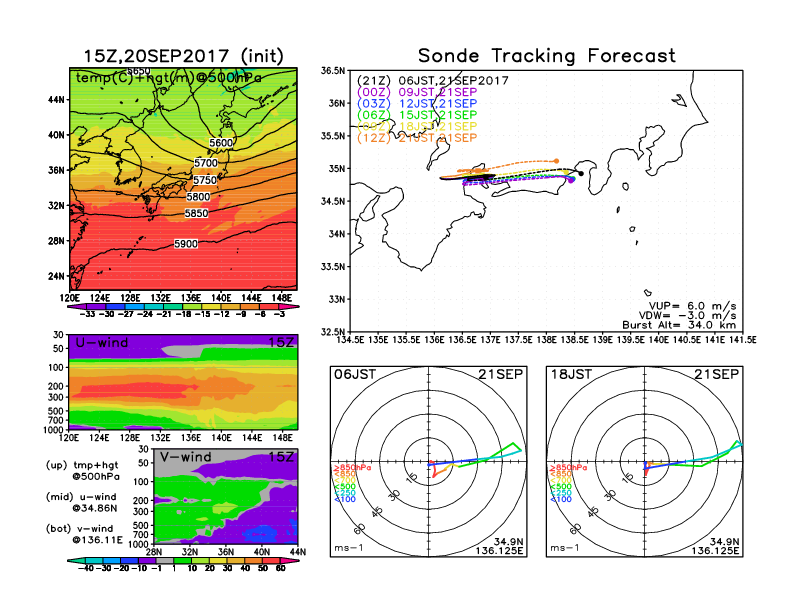The height and width of the screenshot is (612, 792).
Task: Click the orange track endpoint dot near 35.1N
Action: click(556, 161)
